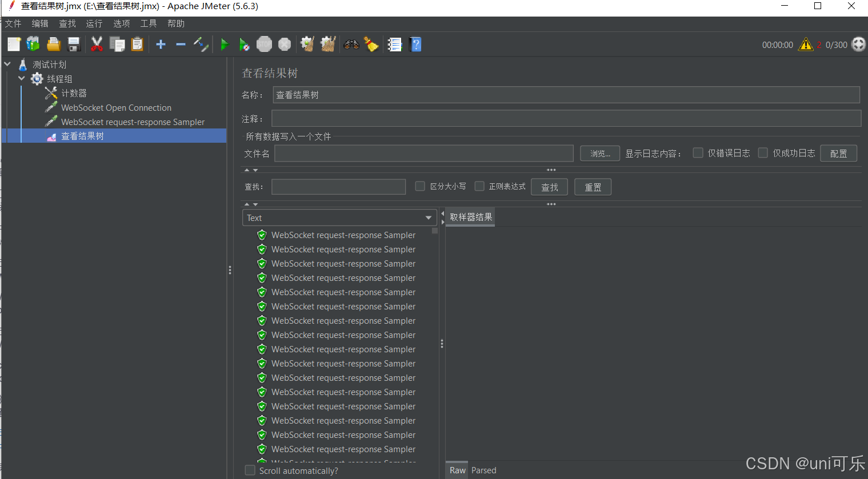
Task: Enable 仅成功日志 checkbox
Action: coord(763,153)
